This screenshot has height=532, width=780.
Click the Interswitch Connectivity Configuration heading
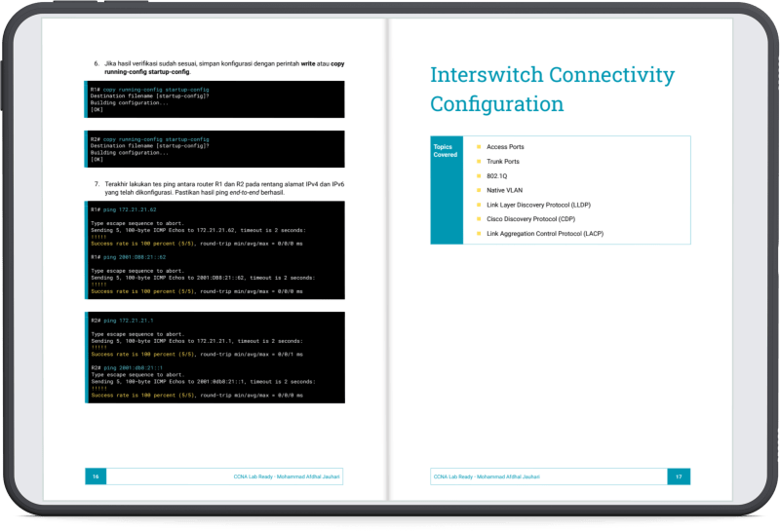pyautogui.click(x=552, y=90)
